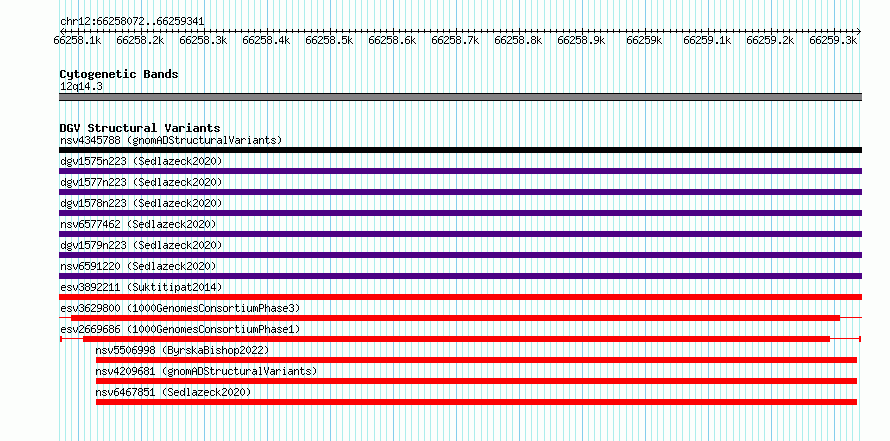Open the dgv1575n223 Sedlazeck2020 label
Image resolution: width=890 pixels, height=441 pixels.
click(x=141, y=161)
